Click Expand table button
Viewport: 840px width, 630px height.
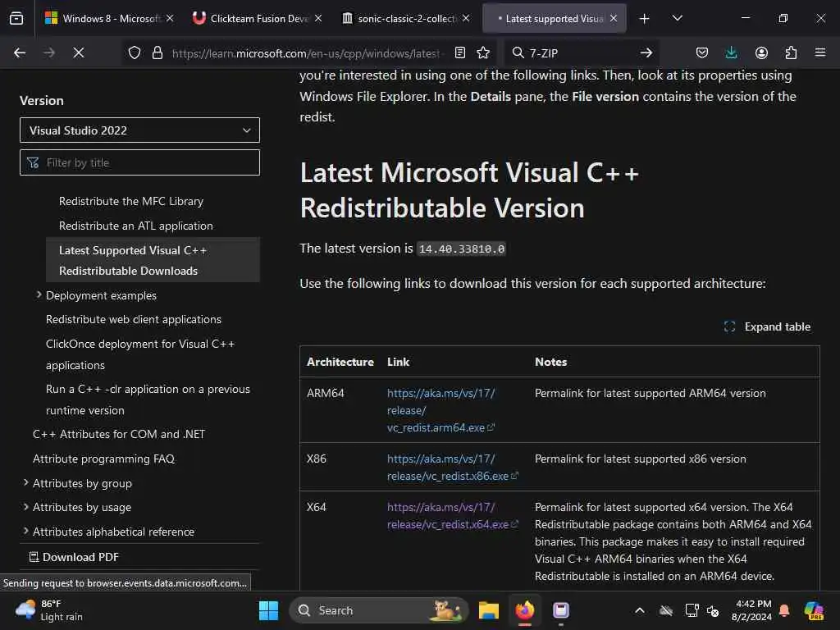(767, 326)
